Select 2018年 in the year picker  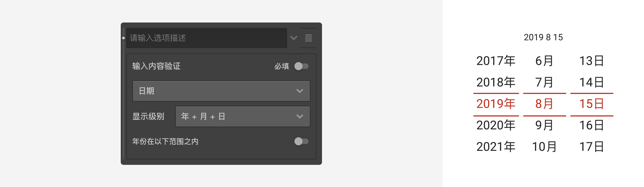click(496, 82)
